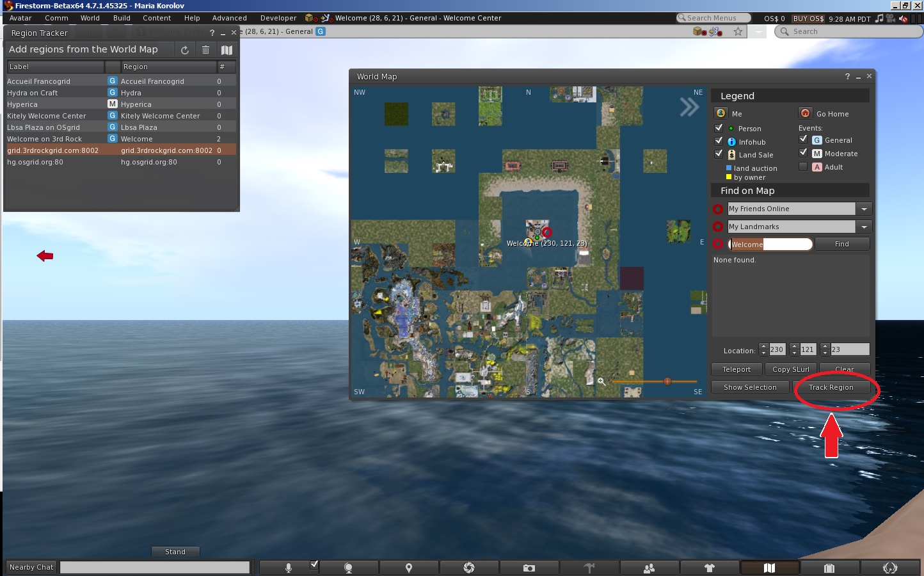The width and height of the screenshot is (924, 576).
Task: Open Places via the pin icon in toolbar
Action: click(x=409, y=568)
